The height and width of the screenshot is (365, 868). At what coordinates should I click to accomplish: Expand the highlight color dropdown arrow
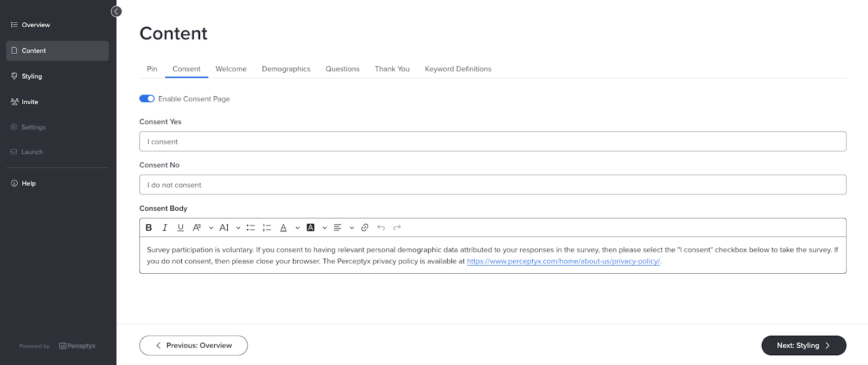324,228
